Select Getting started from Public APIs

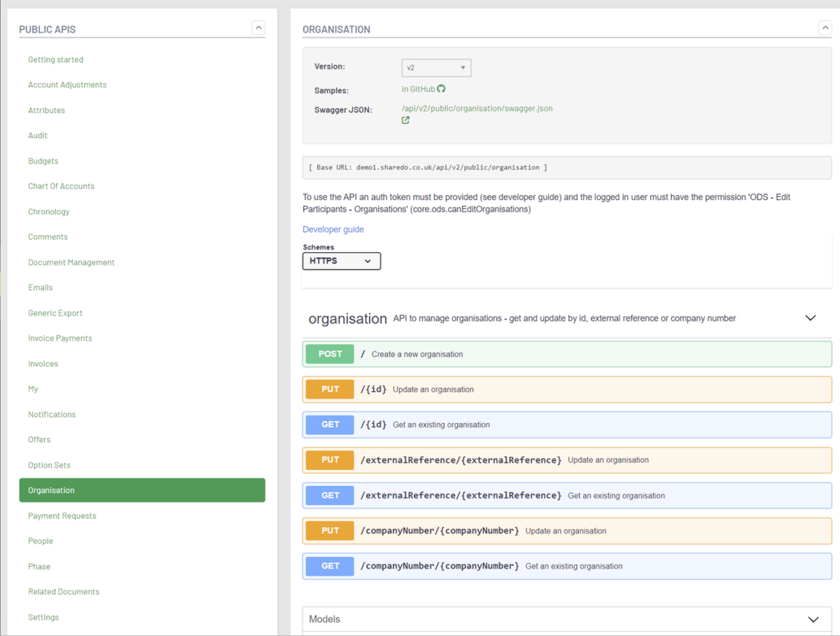tap(55, 60)
